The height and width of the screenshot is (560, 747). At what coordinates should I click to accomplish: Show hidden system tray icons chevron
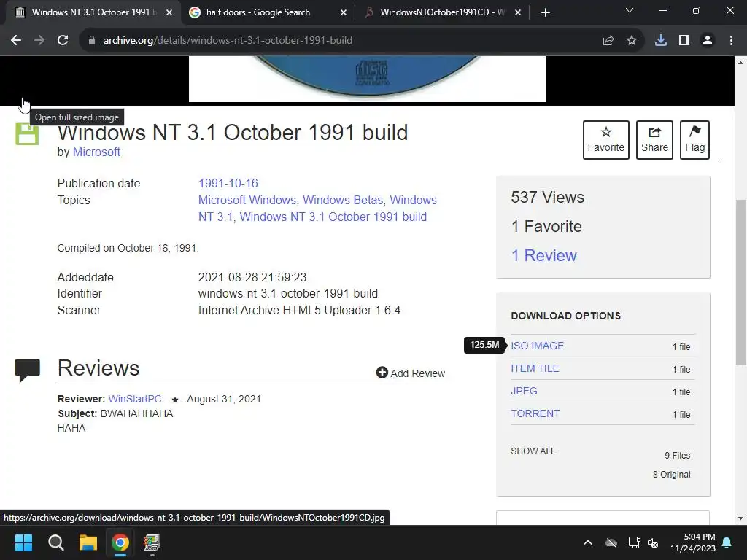[x=588, y=542]
